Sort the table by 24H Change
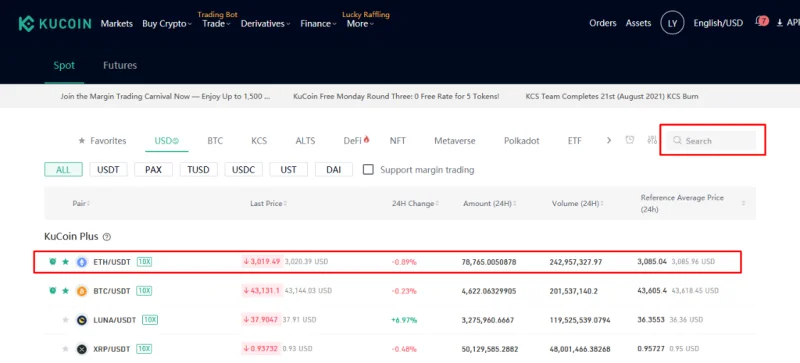The image size is (800, 363). [x=415, y=203]
